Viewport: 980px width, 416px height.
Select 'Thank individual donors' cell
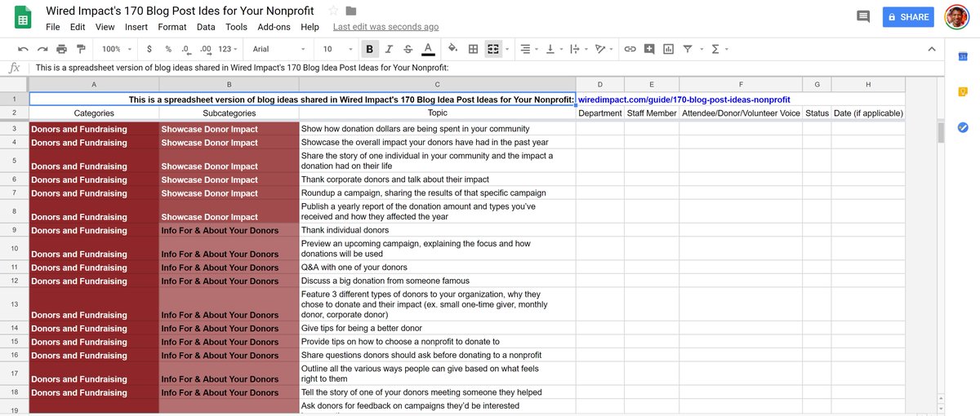[437, 230]
